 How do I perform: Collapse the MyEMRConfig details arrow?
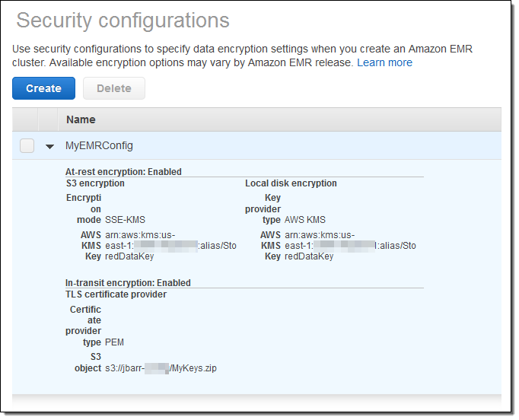[50, 146]
